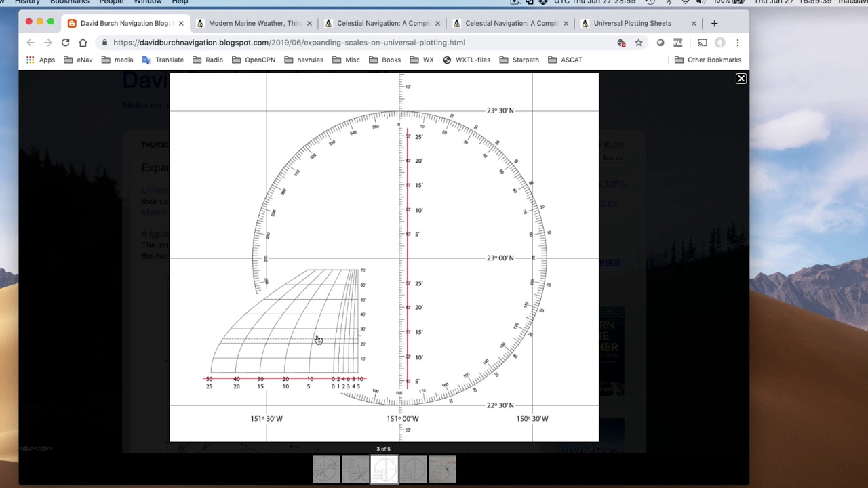The height and width of the screenshot is (488, 868).
Task: Click the '3 of 5' image counter
Action: 384,449
